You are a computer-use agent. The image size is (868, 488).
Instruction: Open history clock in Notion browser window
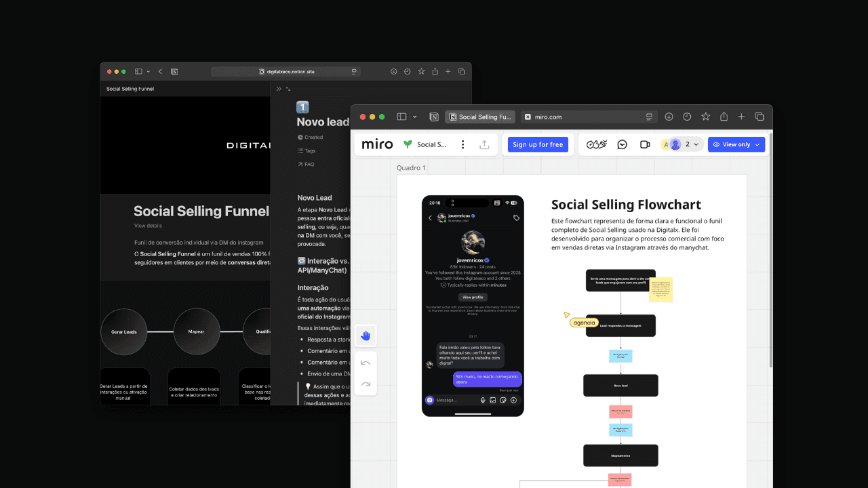click(x=407, y=71)
